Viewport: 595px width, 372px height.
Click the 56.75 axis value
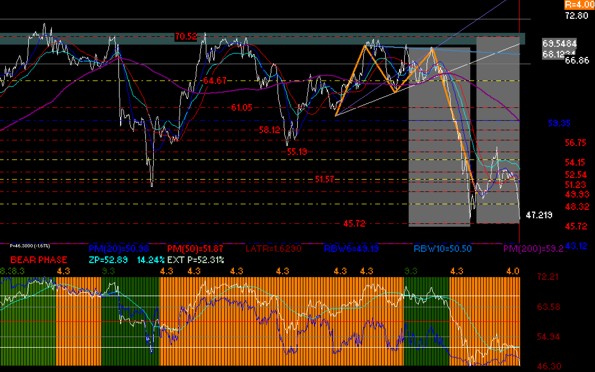[576, 143]
